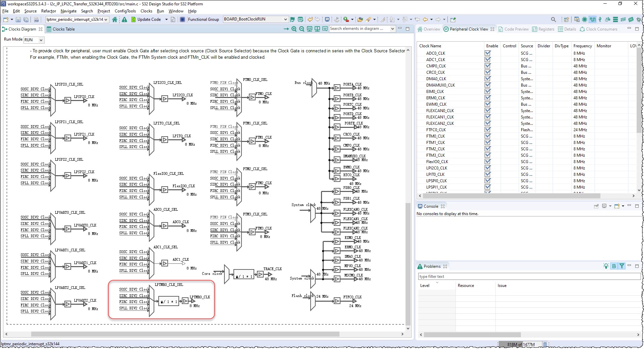
Task: Click the filter icon in the Problems view
Action: tap(622, 266)
